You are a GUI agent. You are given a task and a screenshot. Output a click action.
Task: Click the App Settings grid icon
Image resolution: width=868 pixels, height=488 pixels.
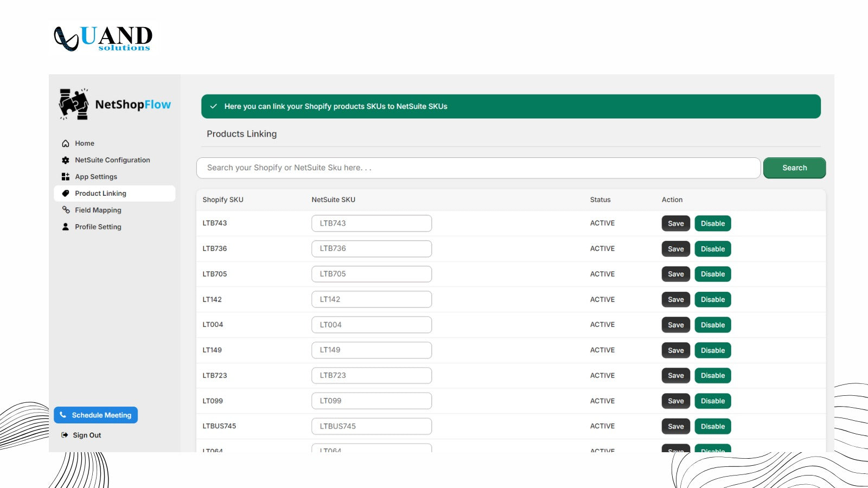66,177
